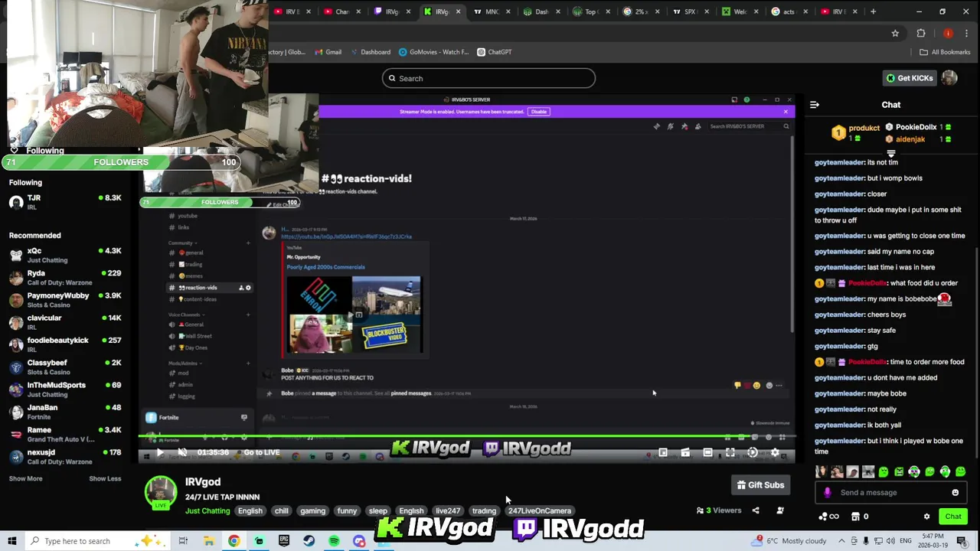
Task: Open the nexusjd channel
Action: (x=65, y=457)
